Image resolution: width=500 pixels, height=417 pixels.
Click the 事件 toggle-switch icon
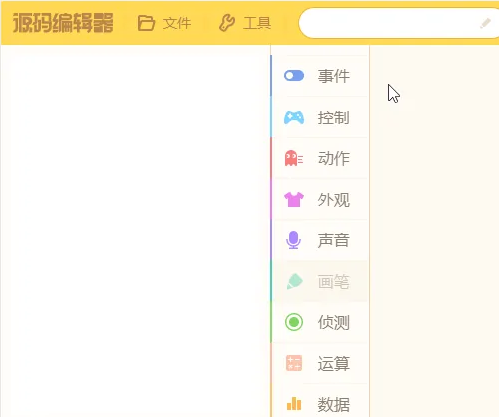294,76
